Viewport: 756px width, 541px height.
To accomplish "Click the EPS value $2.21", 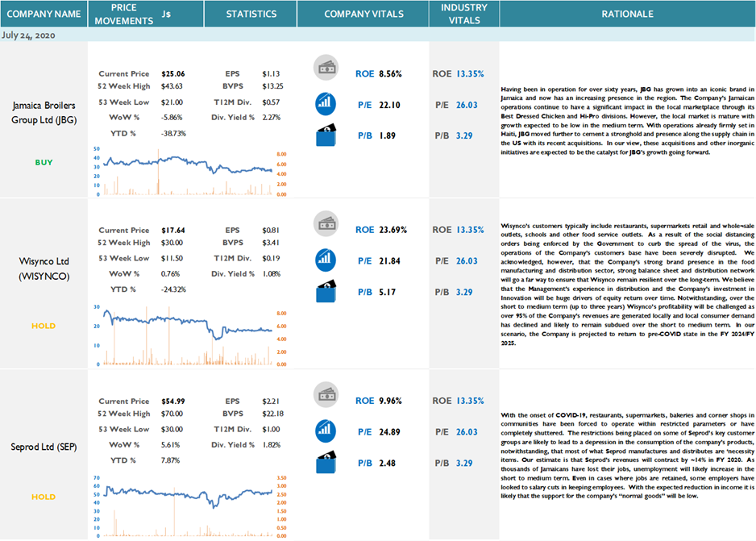I will (x=271, y=402).
